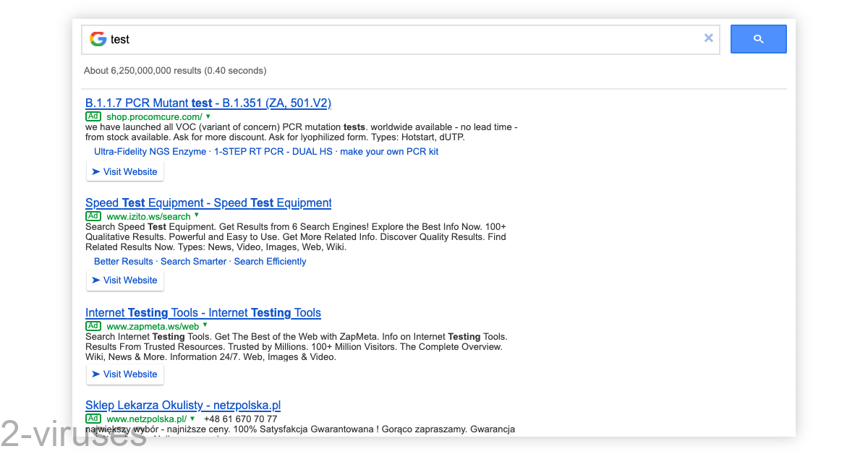Image resolution: width=868 pixels, height=454 pixels.
Task: Open the B.1.1.7 PCR Mutant test result
Action: click(x=208, y=103)
